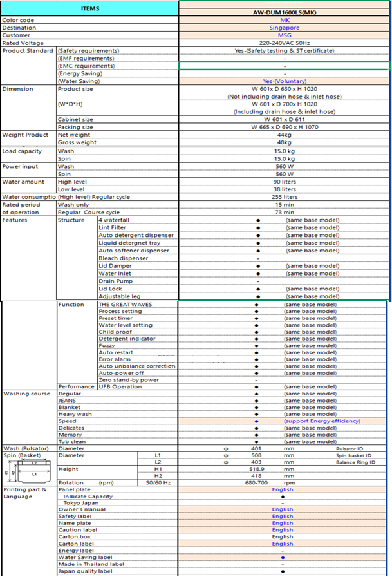The height and width of the screenshot is (579, 392).
Task: Select the "UFB Operation" performance cell
Action: [138, 387]
